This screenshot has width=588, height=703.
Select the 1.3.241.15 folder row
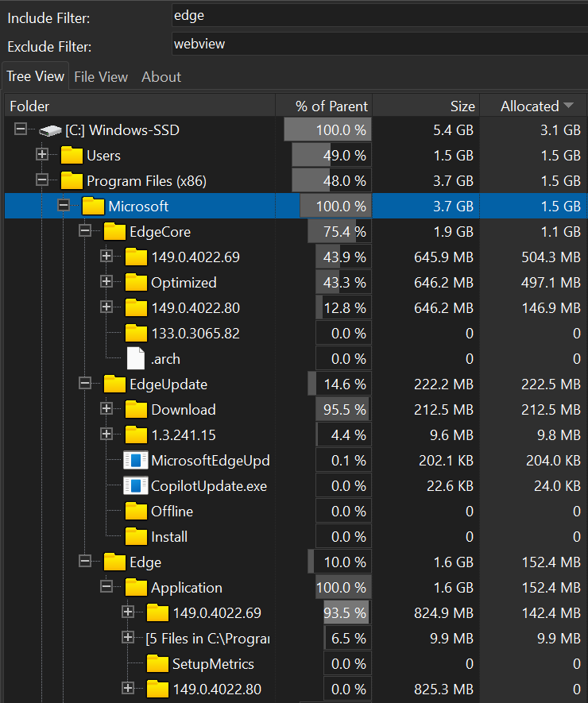[x=296, y=435]
